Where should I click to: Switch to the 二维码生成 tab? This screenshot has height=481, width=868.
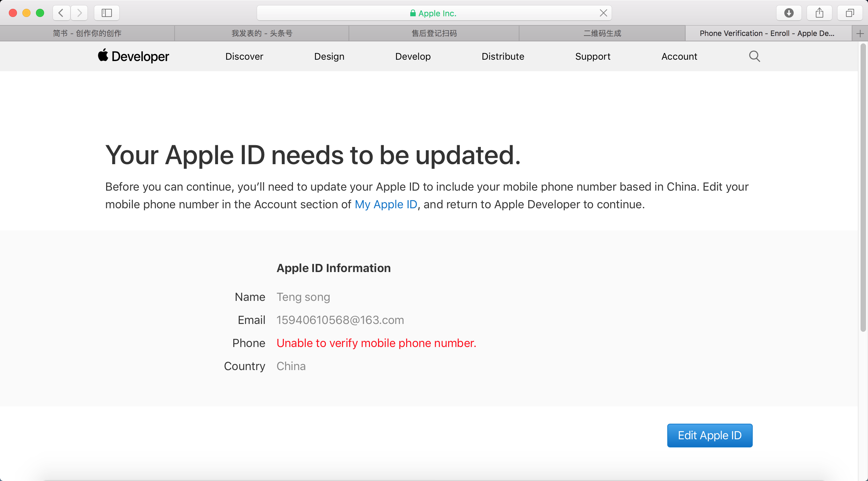[602, 33]
